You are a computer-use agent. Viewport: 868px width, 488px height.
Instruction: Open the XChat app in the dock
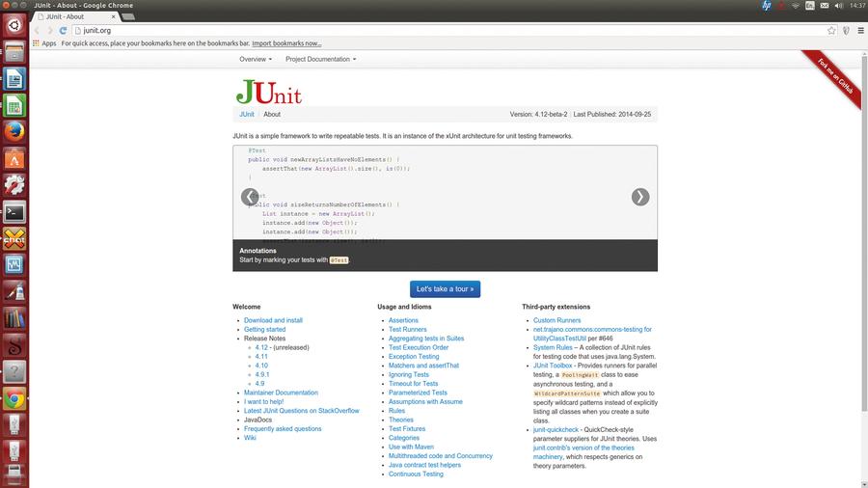click(x=14, y=238)
